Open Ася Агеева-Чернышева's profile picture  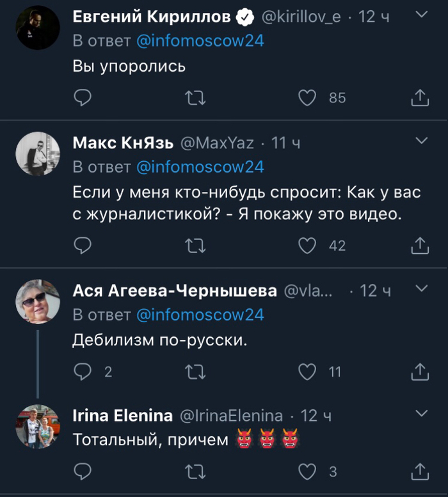[x=38, y=301]
